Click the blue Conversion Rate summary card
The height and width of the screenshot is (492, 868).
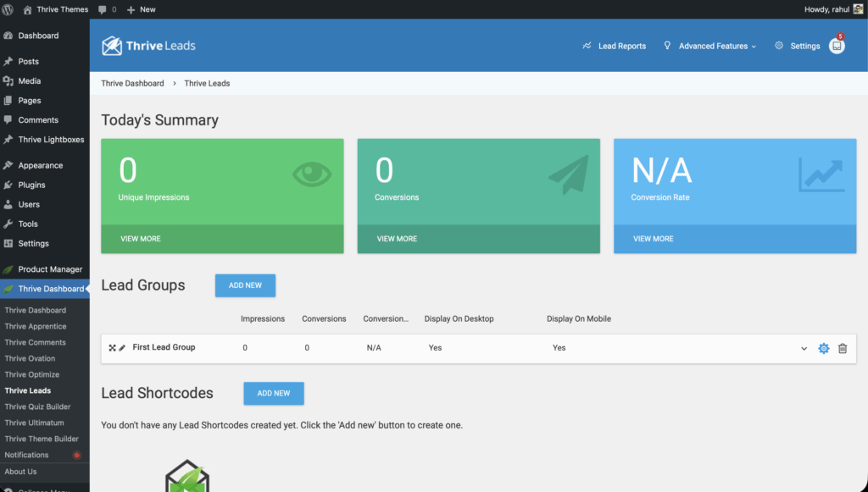(x=734, y=182)
